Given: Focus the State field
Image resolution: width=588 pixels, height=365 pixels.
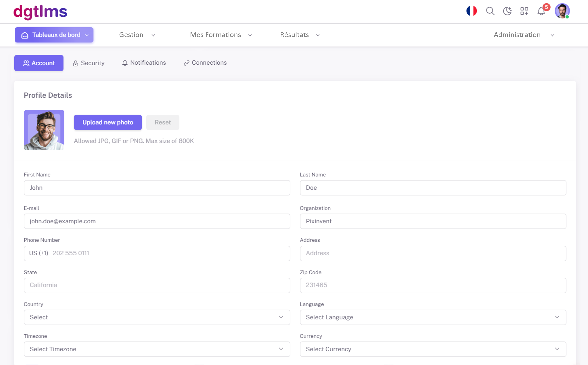Looking at the screenshot, I should pyautogui.click(x=157, y=285).
